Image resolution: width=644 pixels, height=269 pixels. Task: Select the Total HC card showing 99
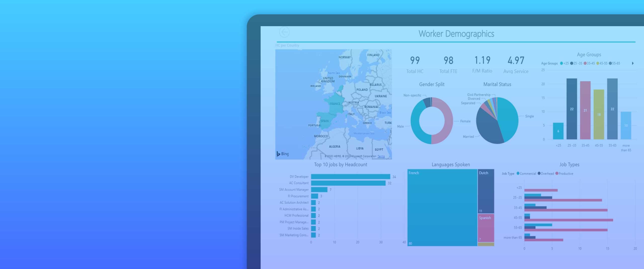tap(415, 65)
